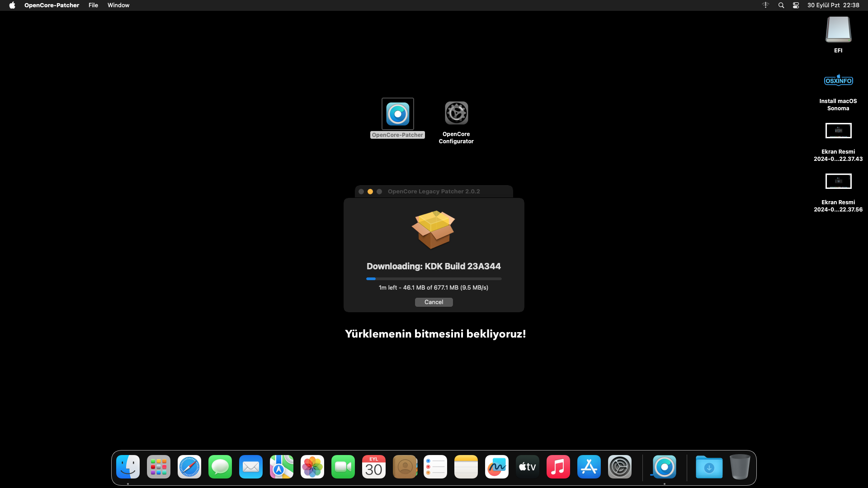Cancel the KDK download
The width and height of the screenshot is (868, 488).
[x=434, y=302]
